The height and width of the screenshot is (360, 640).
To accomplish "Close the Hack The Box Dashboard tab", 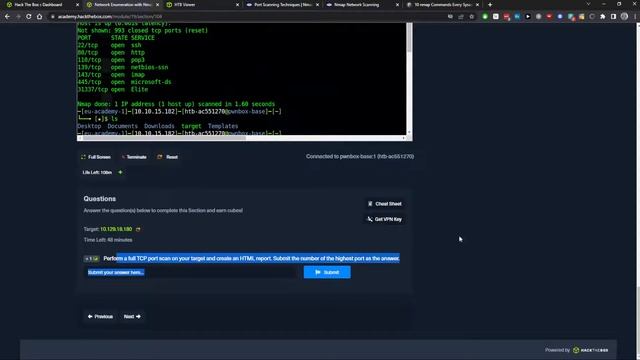I will [78, 4].
